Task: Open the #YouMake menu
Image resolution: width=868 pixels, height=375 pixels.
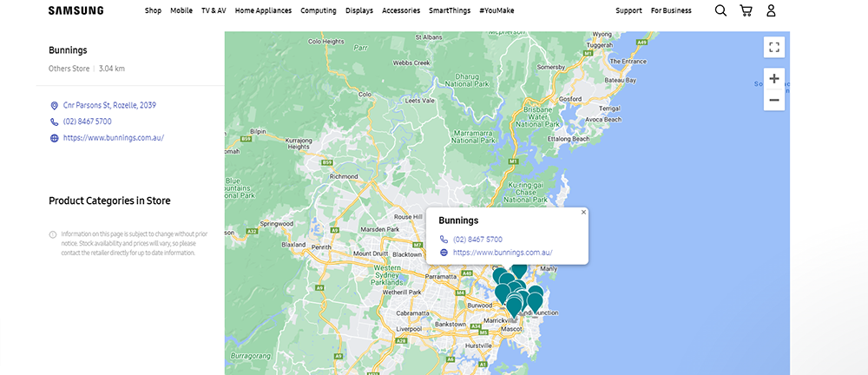Action: coord(496,10)
